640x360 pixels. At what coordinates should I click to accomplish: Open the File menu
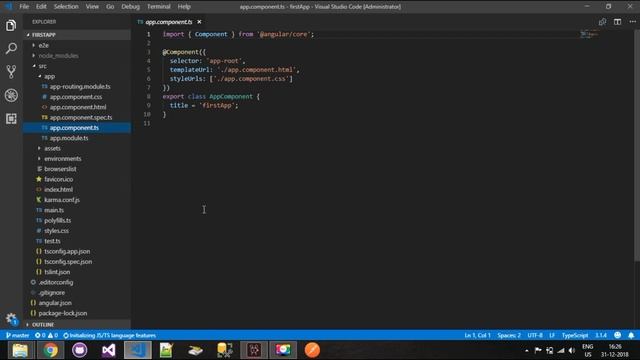24,7
